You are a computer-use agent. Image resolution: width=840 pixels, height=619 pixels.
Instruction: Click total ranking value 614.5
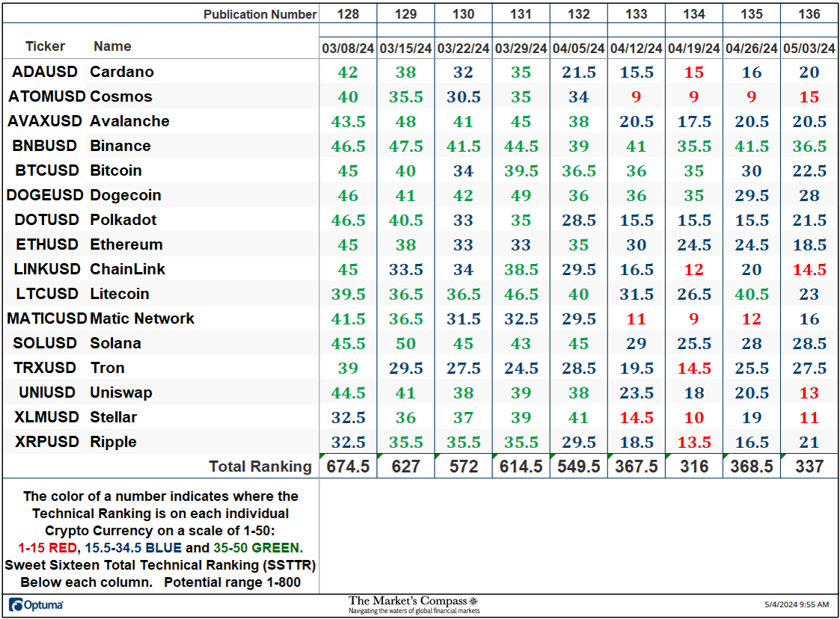pos(521,466)
